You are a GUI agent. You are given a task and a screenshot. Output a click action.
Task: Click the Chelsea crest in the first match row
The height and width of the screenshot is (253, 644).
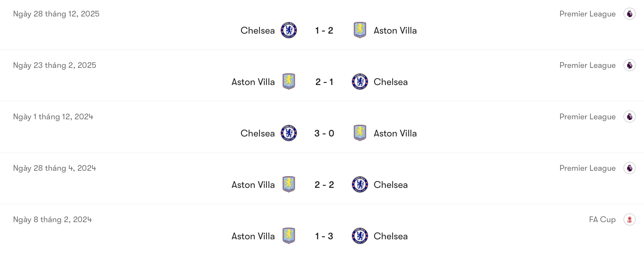point(288,30)
